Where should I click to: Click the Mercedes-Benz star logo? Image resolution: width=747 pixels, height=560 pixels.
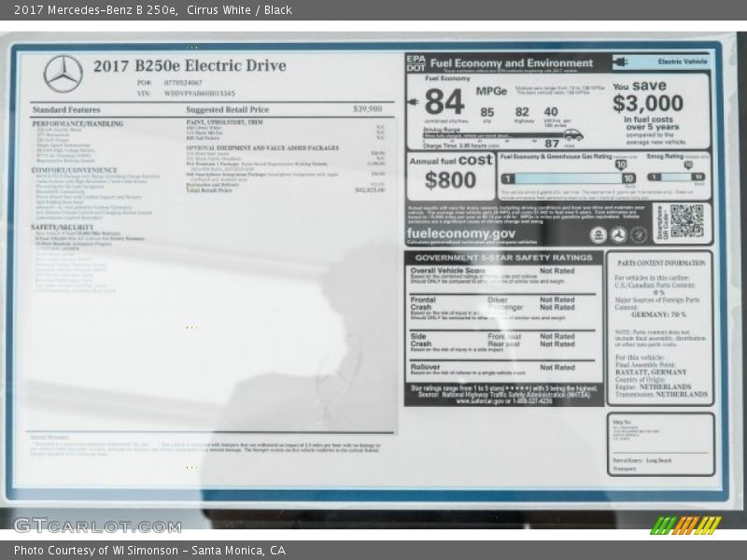(63, 74)
